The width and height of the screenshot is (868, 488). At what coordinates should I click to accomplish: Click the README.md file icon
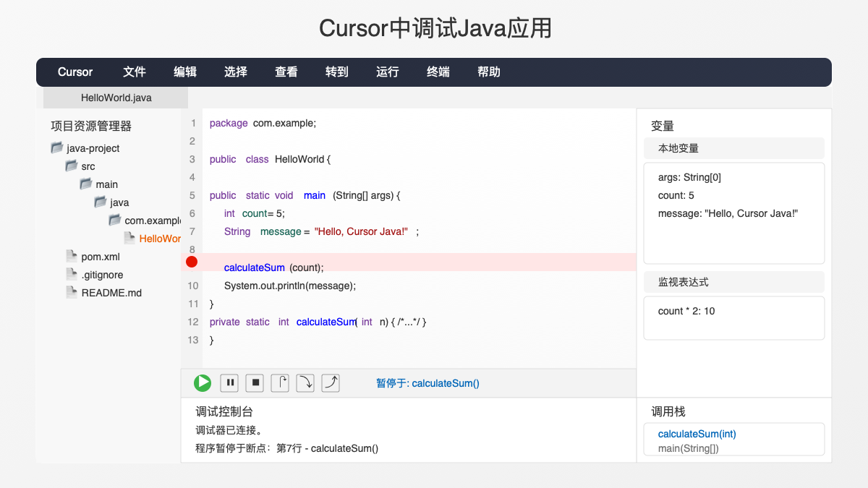coord(72,292)
